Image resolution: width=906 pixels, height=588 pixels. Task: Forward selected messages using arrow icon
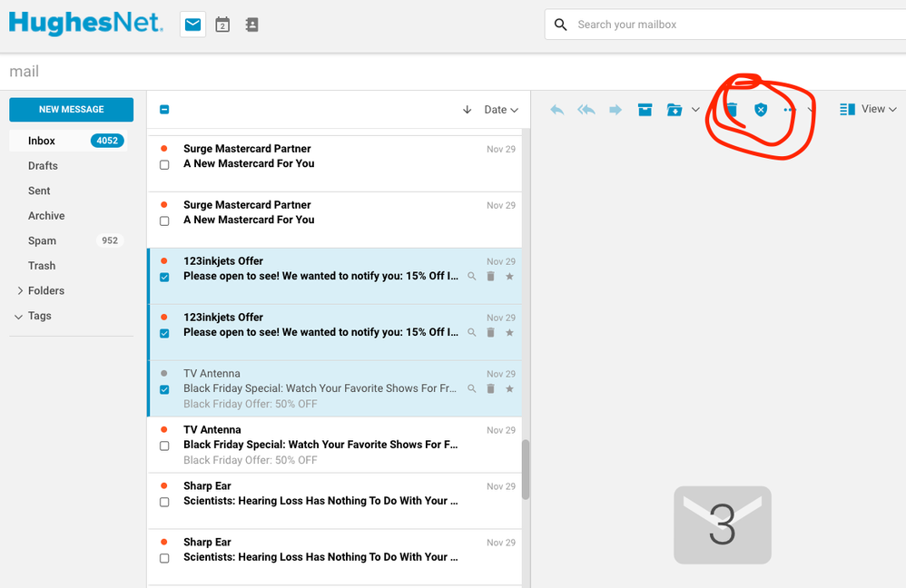(x=615, y=110)
